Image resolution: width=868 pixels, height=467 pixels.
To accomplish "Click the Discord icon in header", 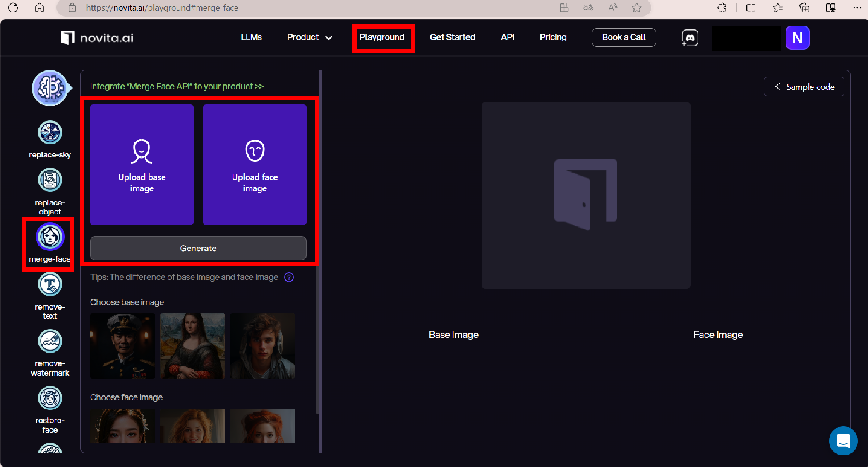I will point(690,38).
